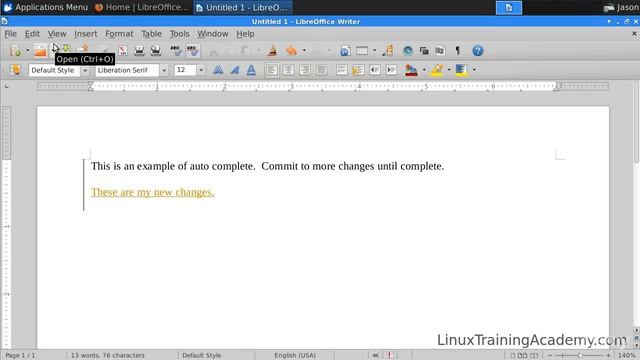This screenshot has width=640, height=360.
Task: Open the highlighting color dropdown arrow
Action: pos(449,70)
